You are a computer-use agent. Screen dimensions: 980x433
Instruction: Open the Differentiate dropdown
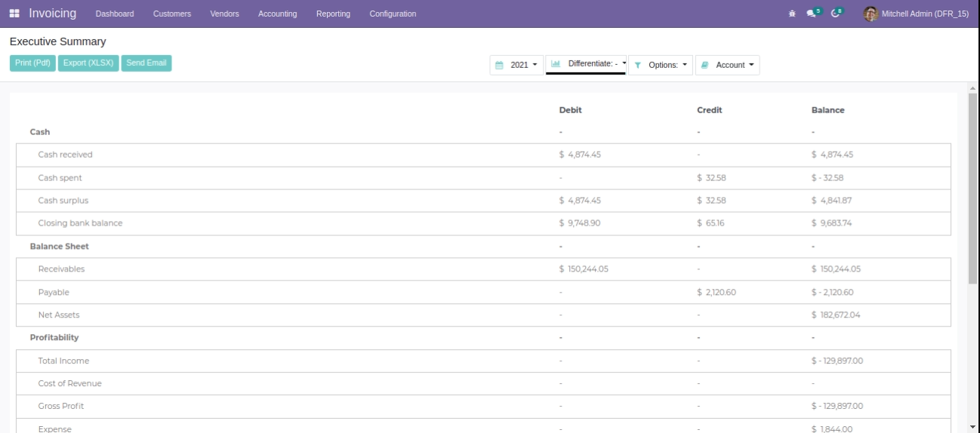tap(590, 65)
